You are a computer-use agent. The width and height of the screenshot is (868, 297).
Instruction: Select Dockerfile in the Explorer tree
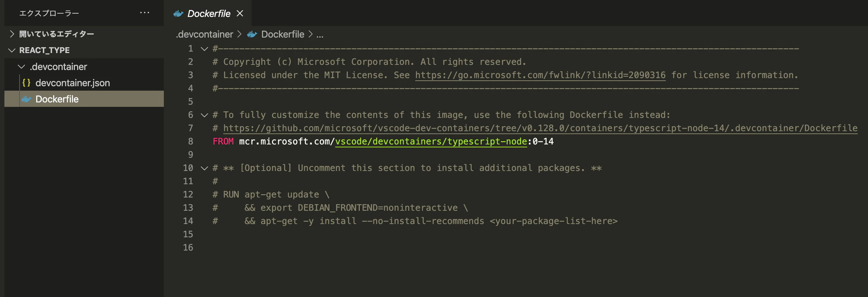57,99
